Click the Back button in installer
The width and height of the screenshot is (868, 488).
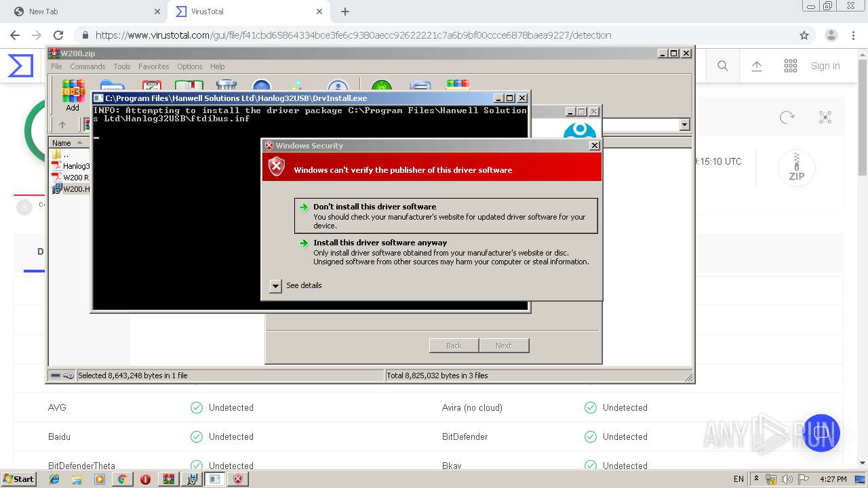(454, 346)
